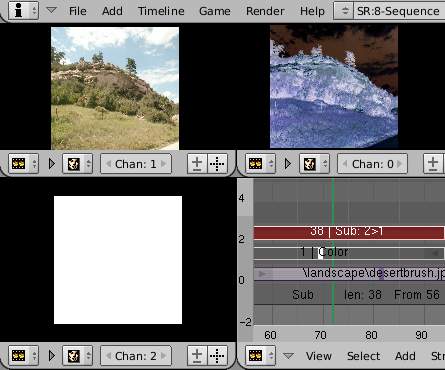The height and width of the screenshot is (370, 445).
Task: Click frame 60 on the timeline ruler
Action: [270, 335]
